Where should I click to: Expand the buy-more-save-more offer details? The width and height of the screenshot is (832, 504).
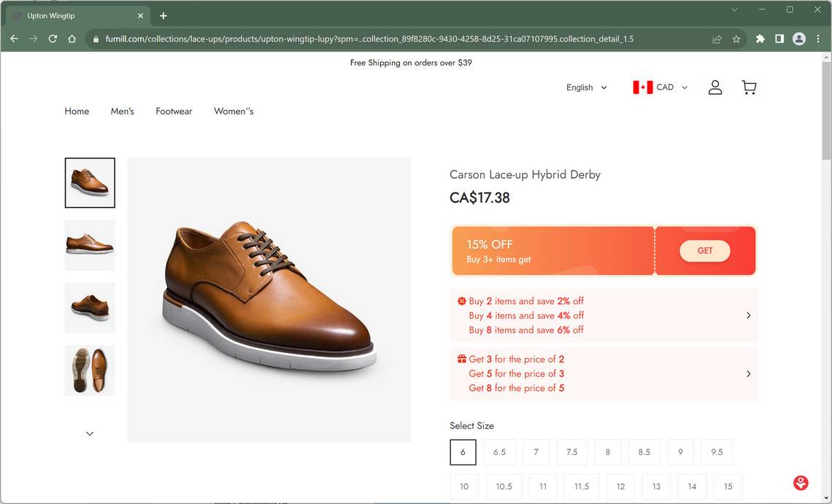(x=748, y=316)
